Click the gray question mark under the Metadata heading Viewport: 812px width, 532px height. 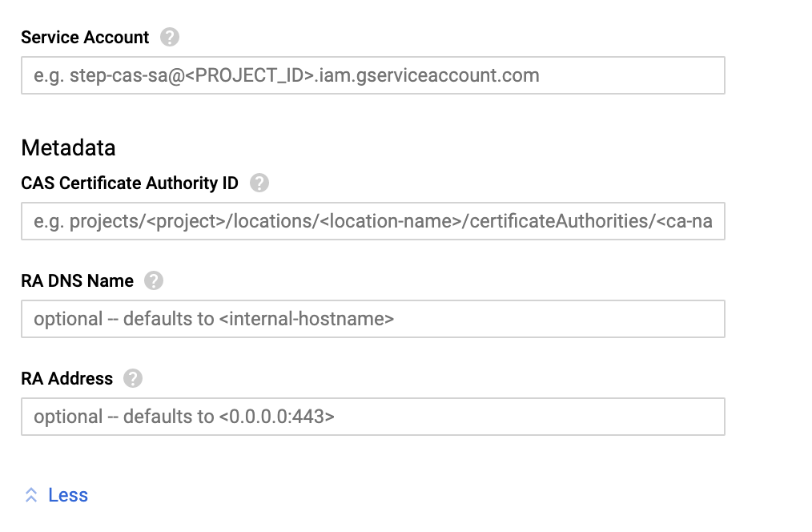click(259, 183)
